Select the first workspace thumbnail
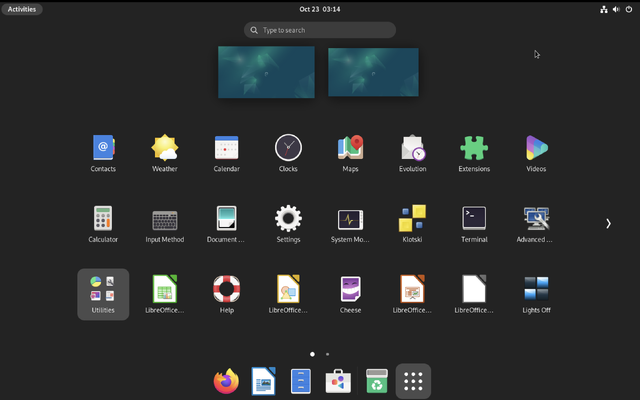This screenshot has width=640, height=400. click(266, 72)
